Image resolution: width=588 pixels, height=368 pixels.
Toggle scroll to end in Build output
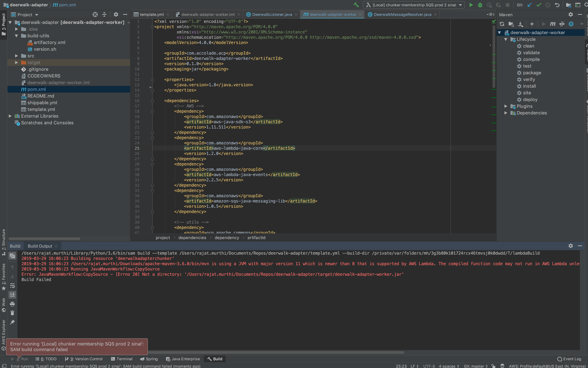point(12,295)
